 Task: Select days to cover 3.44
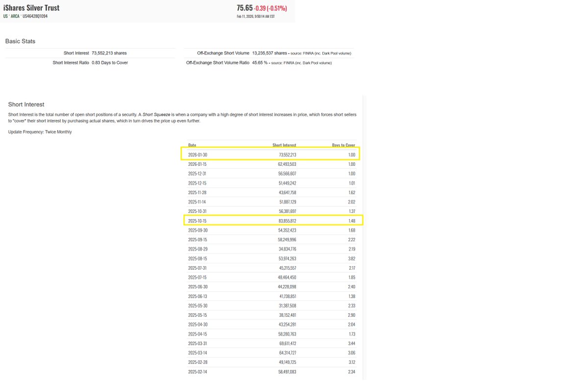click(x=351, y=344)
